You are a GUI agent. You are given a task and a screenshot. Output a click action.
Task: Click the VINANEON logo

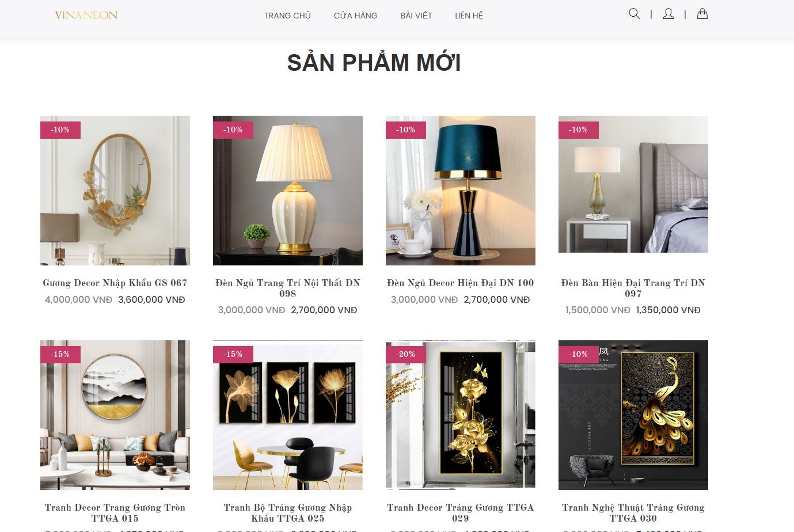pos(86,16)
